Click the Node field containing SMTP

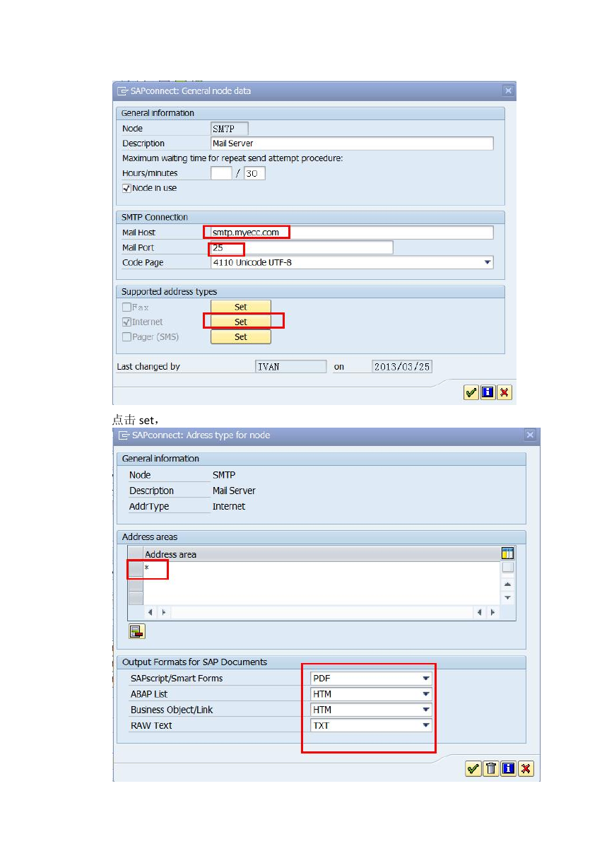click(230, 129)
